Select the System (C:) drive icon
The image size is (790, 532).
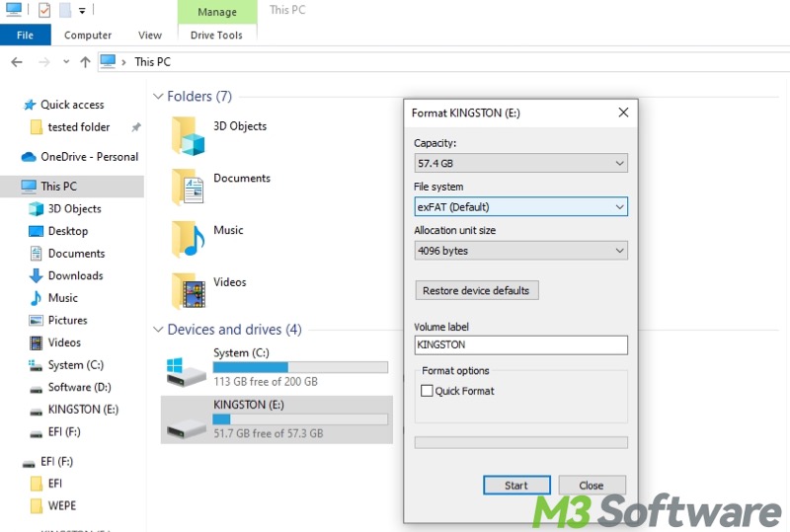pos(186,372)
